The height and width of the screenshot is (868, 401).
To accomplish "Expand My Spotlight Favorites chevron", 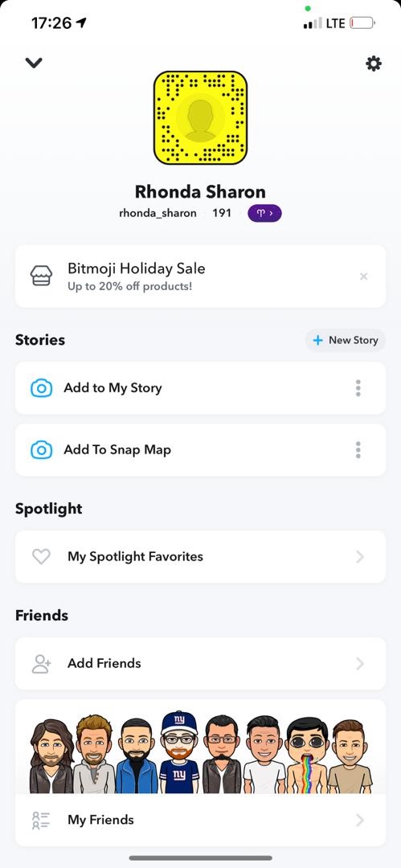I will click(360, 556).
